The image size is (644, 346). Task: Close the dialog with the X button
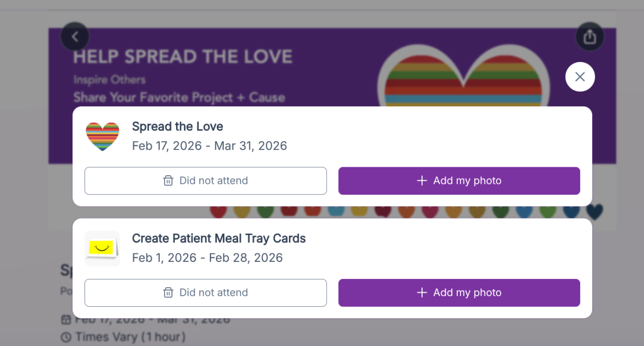coord(580,77)
